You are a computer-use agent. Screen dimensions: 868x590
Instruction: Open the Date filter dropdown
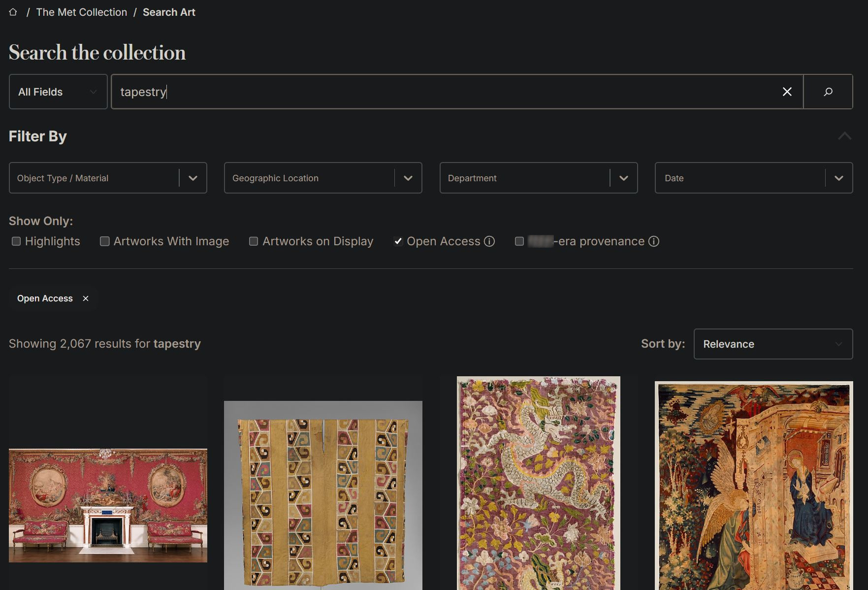coord(754,178)
